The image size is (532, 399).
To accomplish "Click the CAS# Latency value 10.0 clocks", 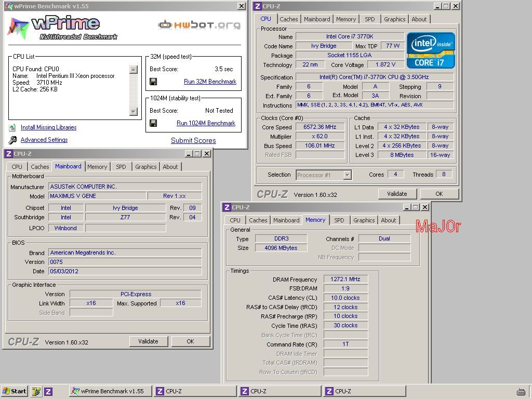I will 345,298.
